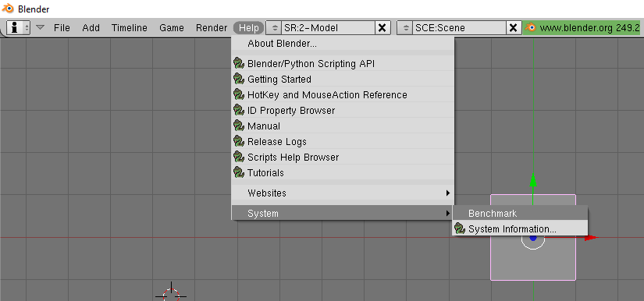Open screen layout browse arrows beside SR:2-Model
The width and height of the screenshot is (644, 301).
273,28
